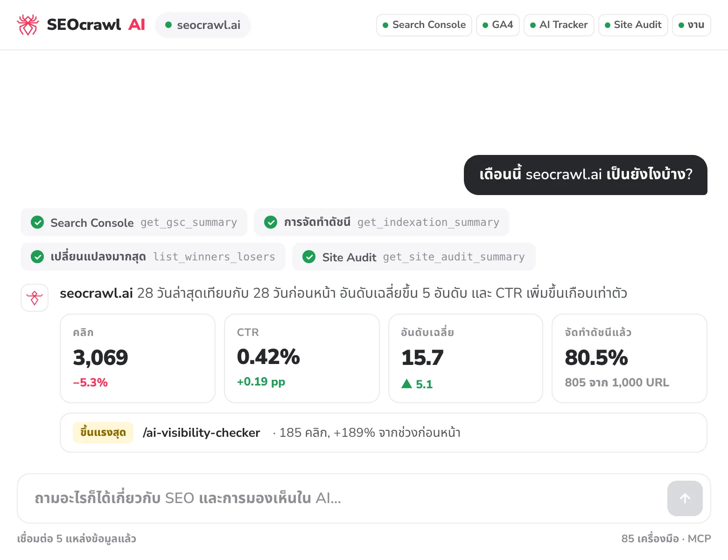Expand the เปลี่ยนแปลงมากสุด list_winners_losers tool call
Screen dimensions: 728x560
tap(153, 257)
